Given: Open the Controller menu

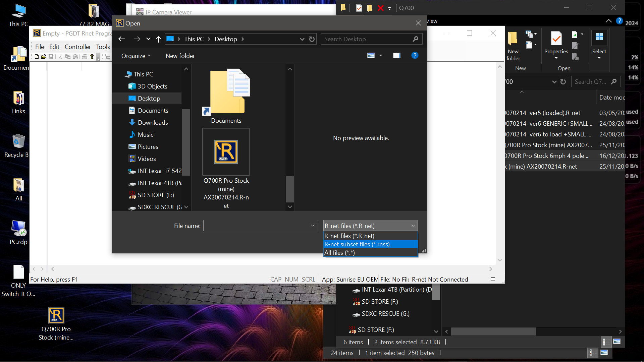Looking at the screenshot, I should point(77,47).
